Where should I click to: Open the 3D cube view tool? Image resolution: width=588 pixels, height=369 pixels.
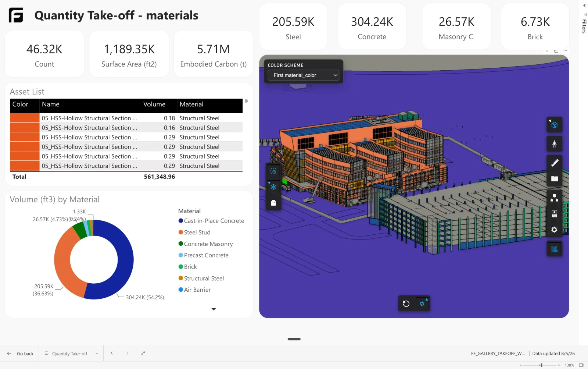click(554, 125)
